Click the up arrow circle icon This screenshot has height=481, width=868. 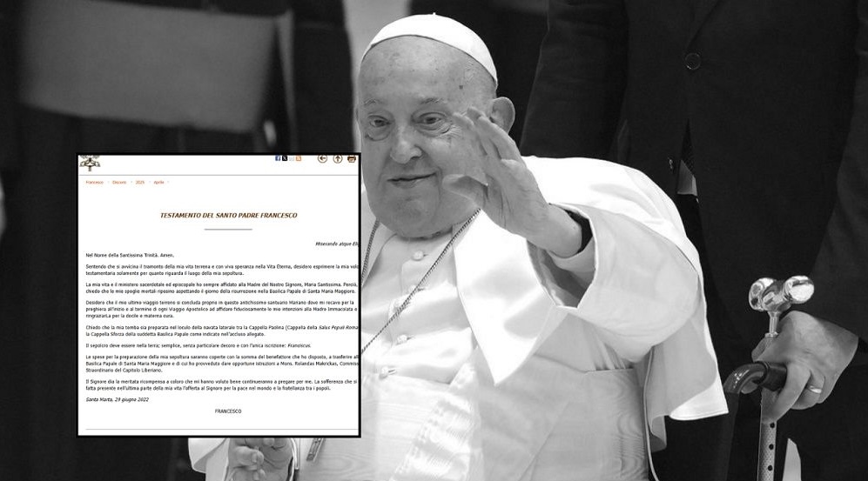(x=338, y=158)
